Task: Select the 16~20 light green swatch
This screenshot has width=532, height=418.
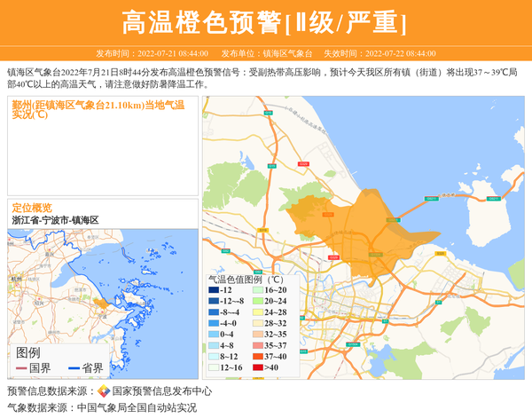Action: click(x=258, y=290)
